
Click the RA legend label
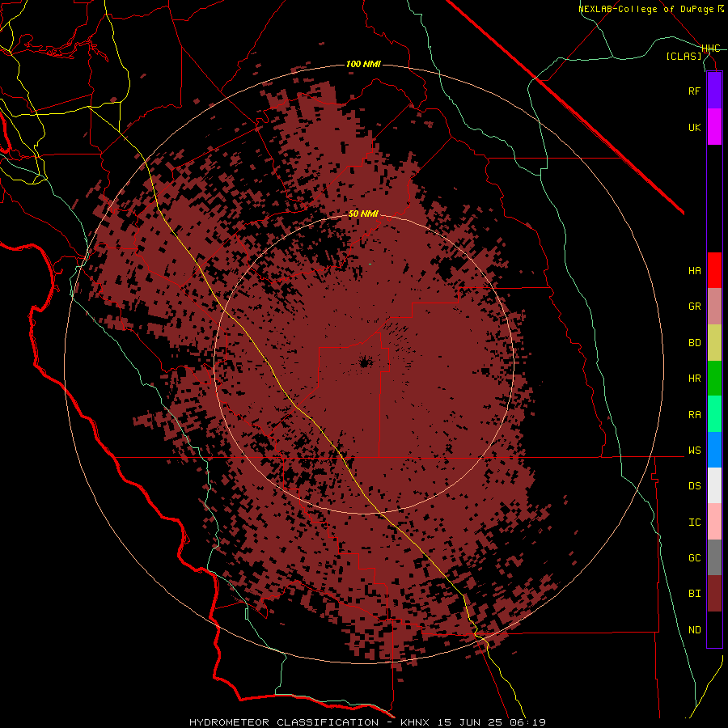click(694, 415)
